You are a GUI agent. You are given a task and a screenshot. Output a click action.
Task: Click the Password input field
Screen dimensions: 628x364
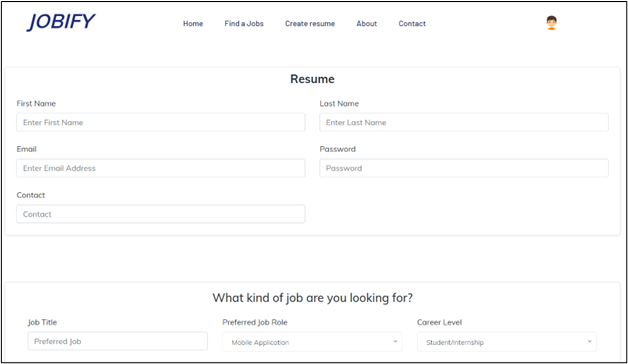(x=464, y=168)
